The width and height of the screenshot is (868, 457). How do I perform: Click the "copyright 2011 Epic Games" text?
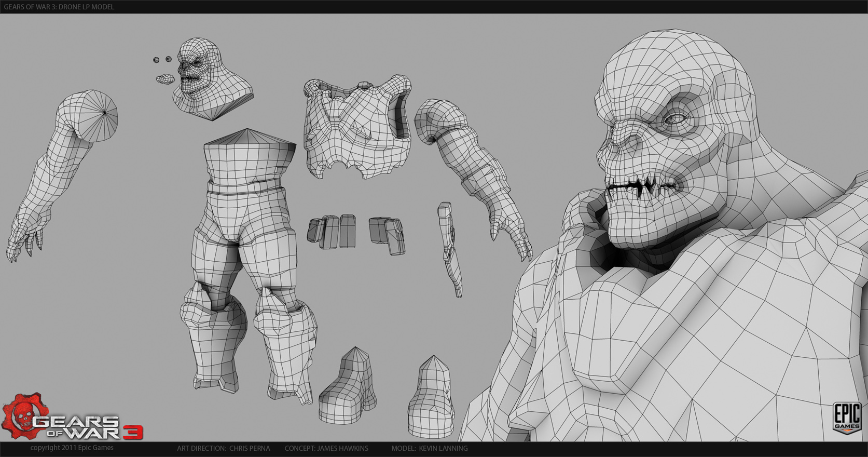pos(72,448)
